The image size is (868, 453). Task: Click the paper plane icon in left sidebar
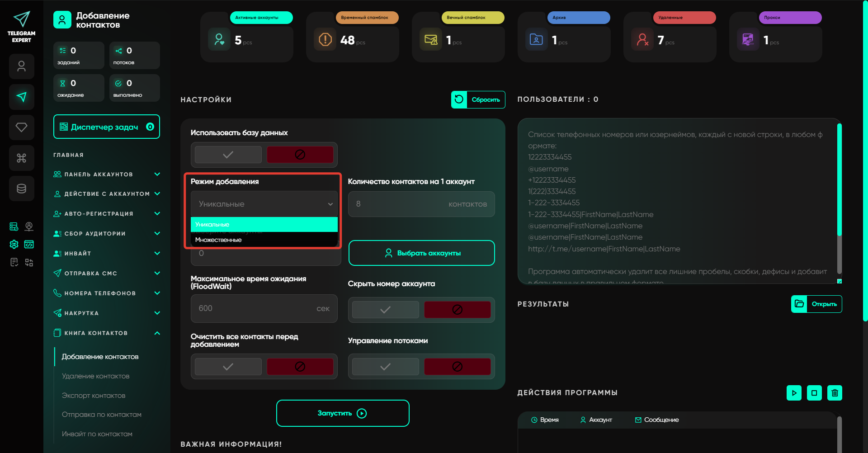(22, 97)
